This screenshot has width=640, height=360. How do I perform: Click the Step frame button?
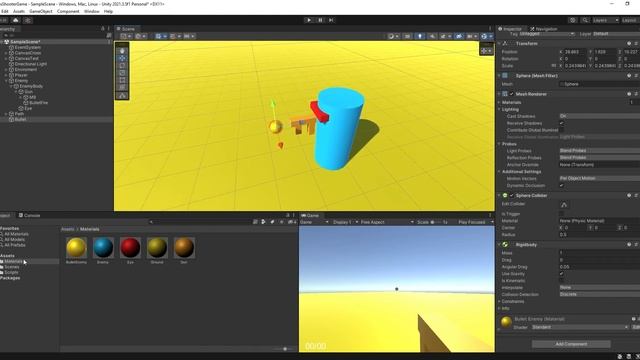coord(331,20)
